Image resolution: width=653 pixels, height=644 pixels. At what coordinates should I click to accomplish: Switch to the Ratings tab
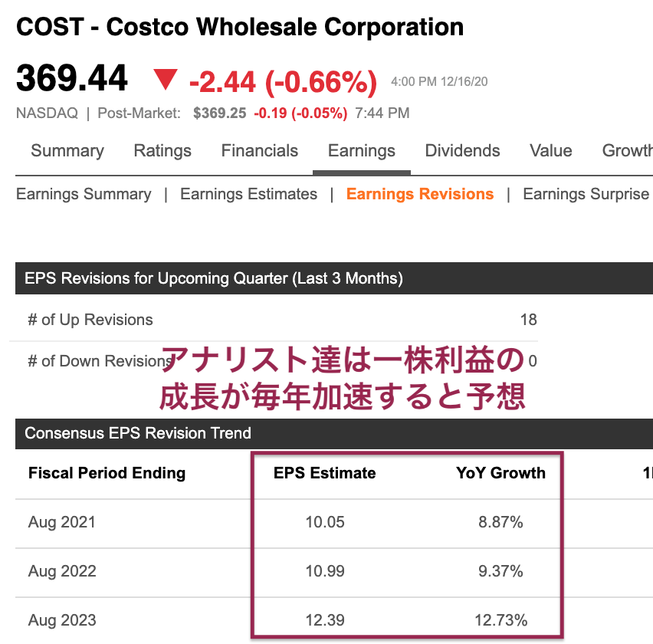click(162, 151)
